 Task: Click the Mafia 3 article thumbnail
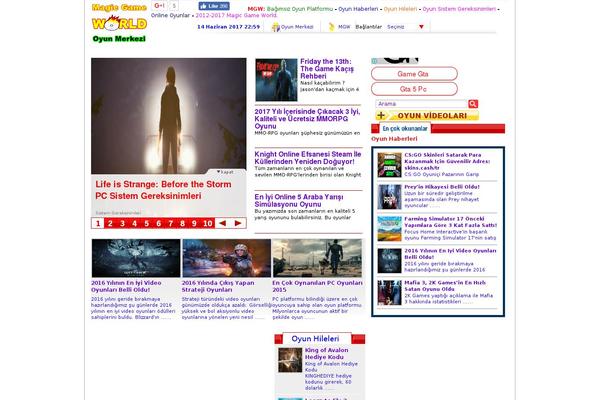click(389, 293)
